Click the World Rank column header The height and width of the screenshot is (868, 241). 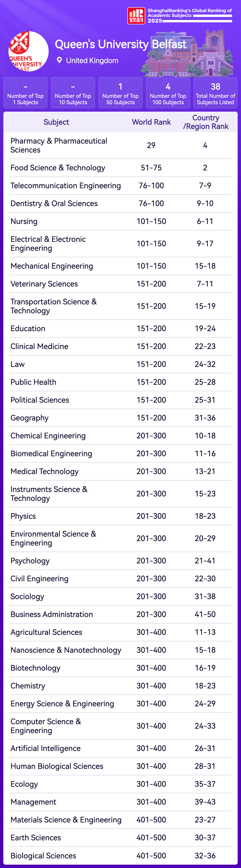pyautogui.click(x=151, y=122)
